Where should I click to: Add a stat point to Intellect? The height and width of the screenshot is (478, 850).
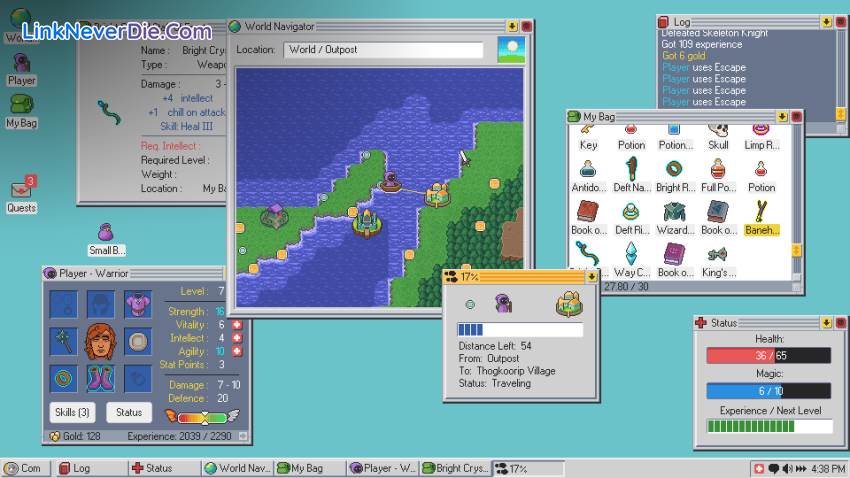(x=237, y=338)
